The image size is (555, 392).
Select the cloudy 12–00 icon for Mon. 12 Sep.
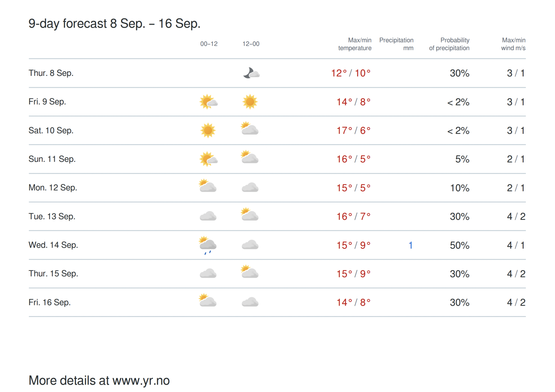250,188
